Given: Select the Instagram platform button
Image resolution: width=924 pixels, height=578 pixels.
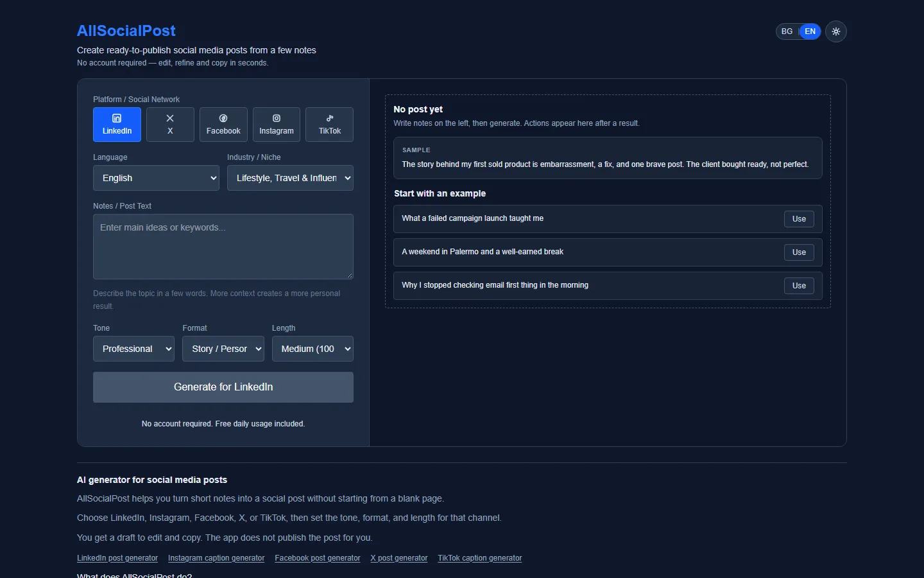Looking at the screenshot, I should (x=277, y=125).
